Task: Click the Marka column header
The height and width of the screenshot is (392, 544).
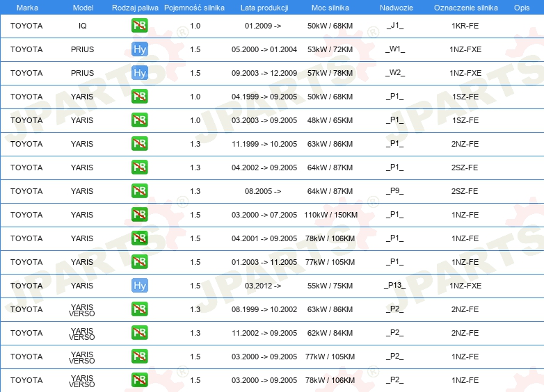Action: (27, 8)
